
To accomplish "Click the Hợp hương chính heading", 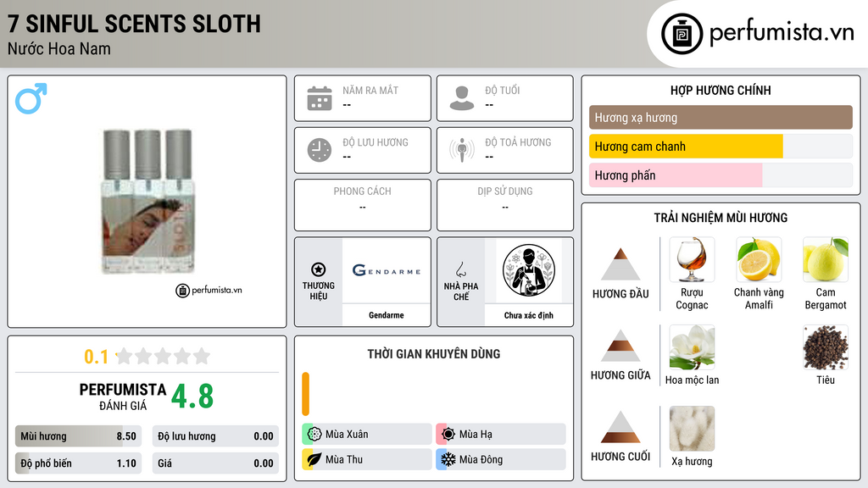I will point(721,90).
